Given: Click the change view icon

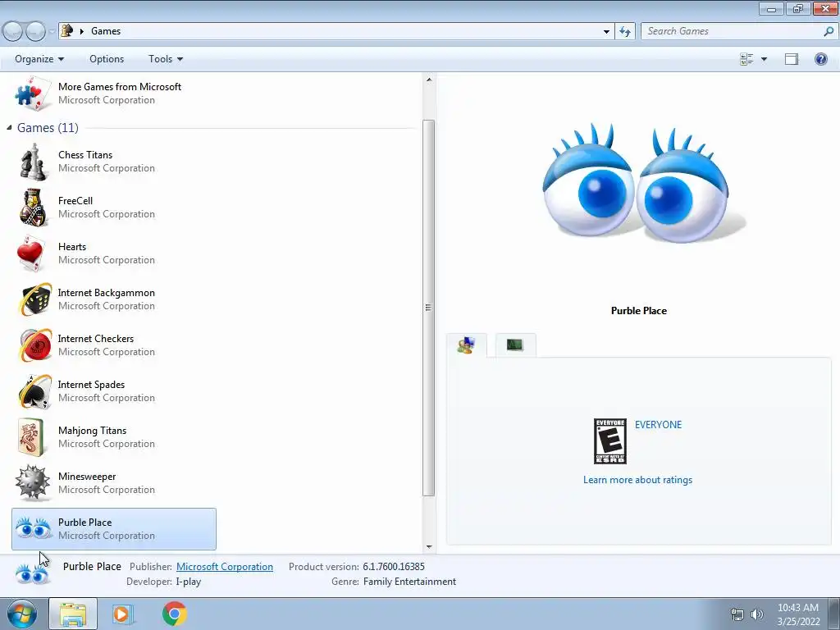Looking at the screenshot, I should point(746,59).
